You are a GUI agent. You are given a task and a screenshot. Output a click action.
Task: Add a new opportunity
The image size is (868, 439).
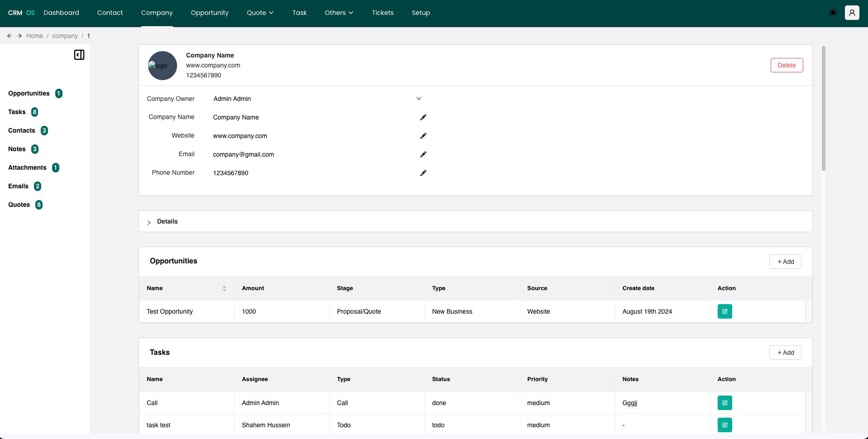pyautogui.click(x=785, y=262)
